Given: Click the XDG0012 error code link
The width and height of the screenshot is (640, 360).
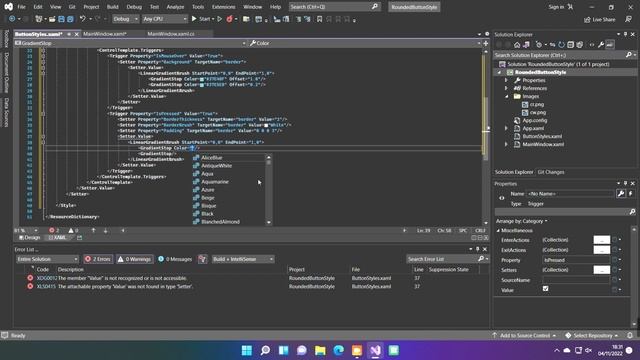Looking at the screenshot, I should [47, 278].
